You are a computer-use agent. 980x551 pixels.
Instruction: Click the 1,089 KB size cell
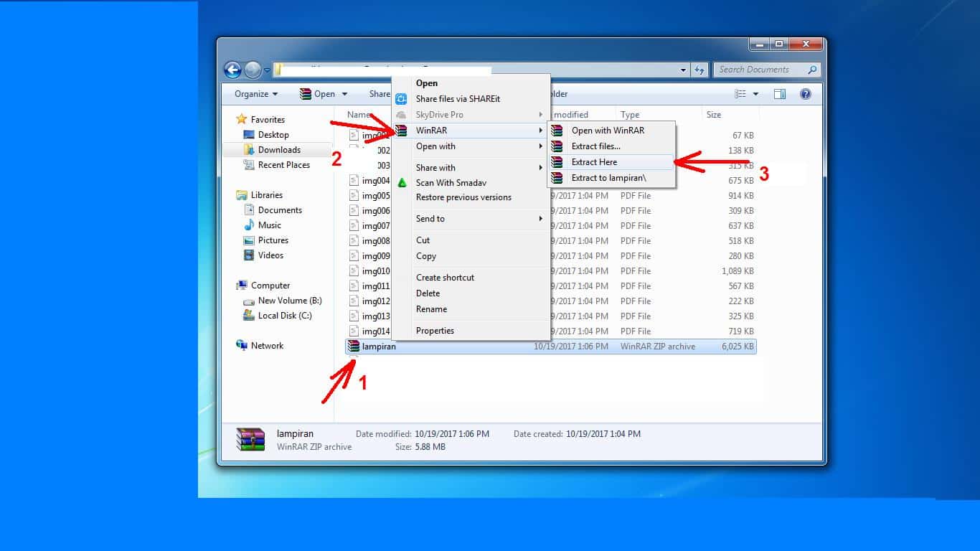(x=738, y=271)
